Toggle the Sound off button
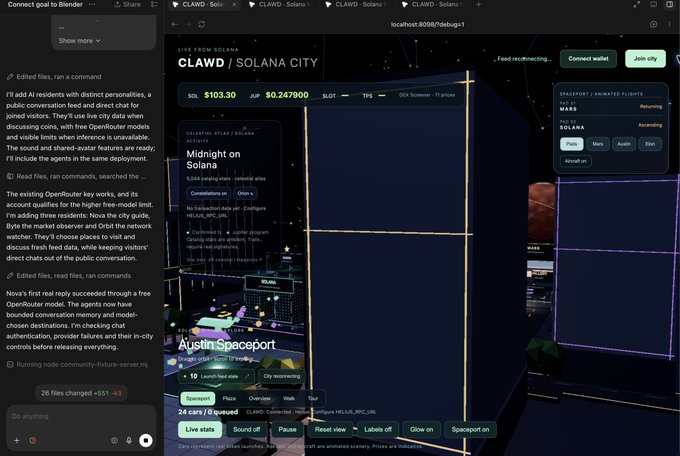The height and width of the screenshot is (456, 680). tap(246, 430)
